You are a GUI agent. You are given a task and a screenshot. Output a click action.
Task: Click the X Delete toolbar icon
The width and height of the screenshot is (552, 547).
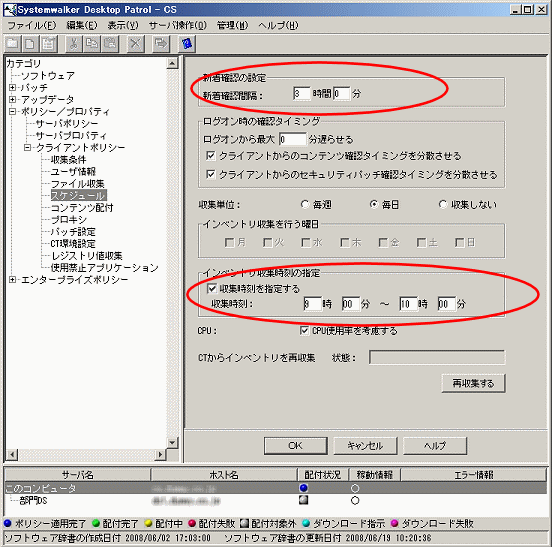136,44
